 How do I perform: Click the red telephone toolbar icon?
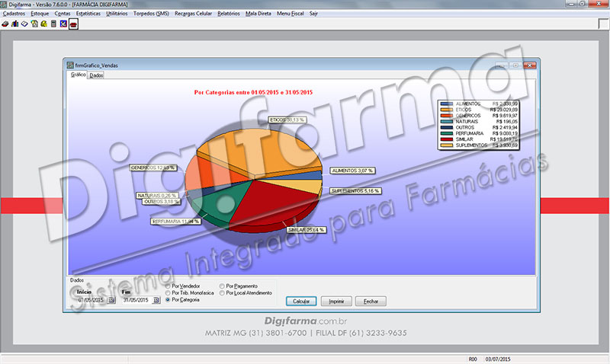[x=73, y=24]
